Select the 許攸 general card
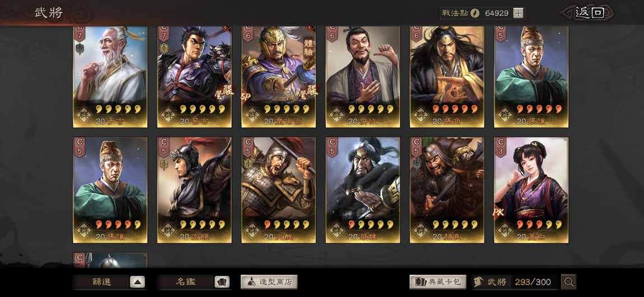The image size is (644, 297). point(363,77)
